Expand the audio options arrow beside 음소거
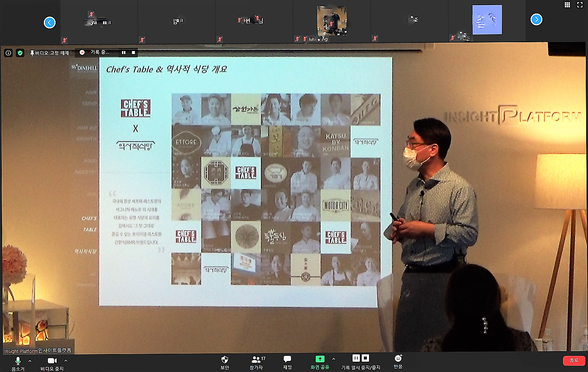The image size is (588, 372). point(30,361)
